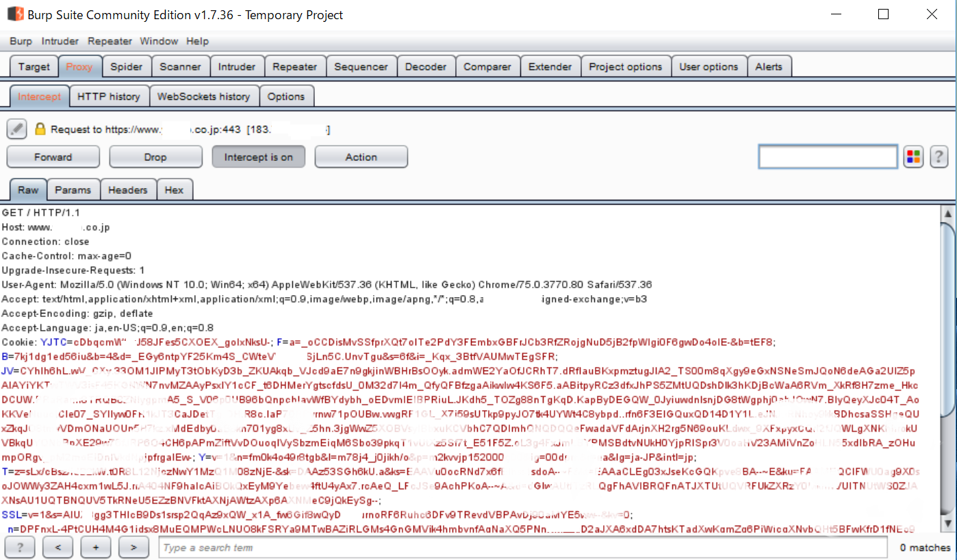Click the '+' search options button

[x=95, y=547]
